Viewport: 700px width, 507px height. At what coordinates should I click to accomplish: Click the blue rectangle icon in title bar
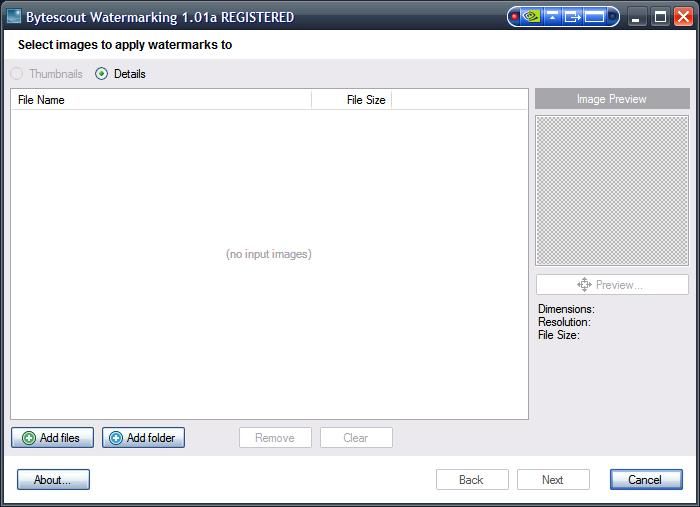point(595,17)
